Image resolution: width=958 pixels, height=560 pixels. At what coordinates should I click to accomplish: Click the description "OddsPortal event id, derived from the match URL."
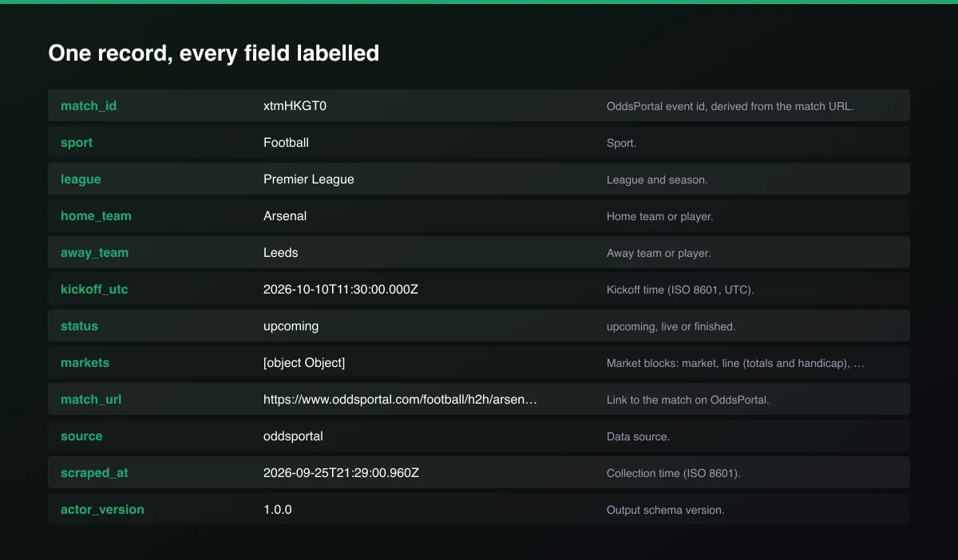pyautogui.click(x=730, y=106)
